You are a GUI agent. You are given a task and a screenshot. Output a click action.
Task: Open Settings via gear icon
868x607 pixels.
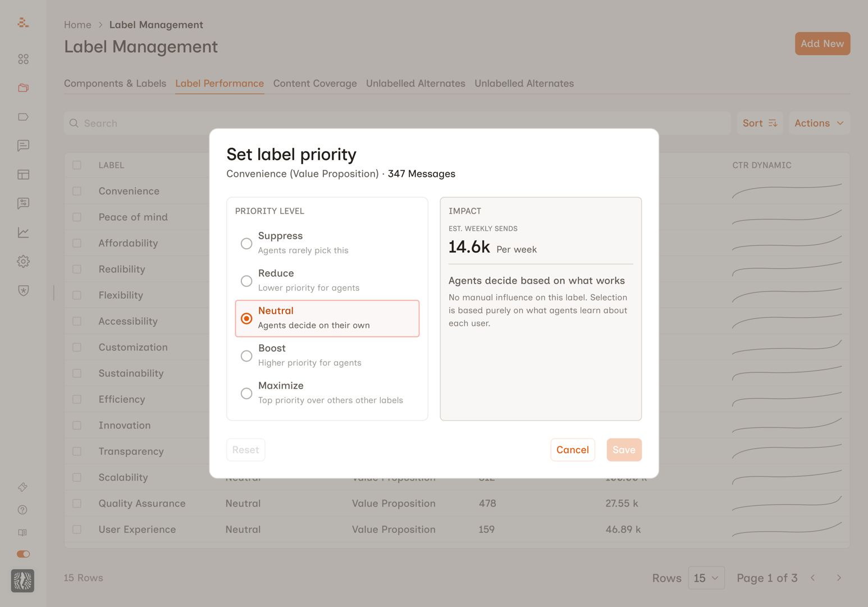[x=22, y=261]
